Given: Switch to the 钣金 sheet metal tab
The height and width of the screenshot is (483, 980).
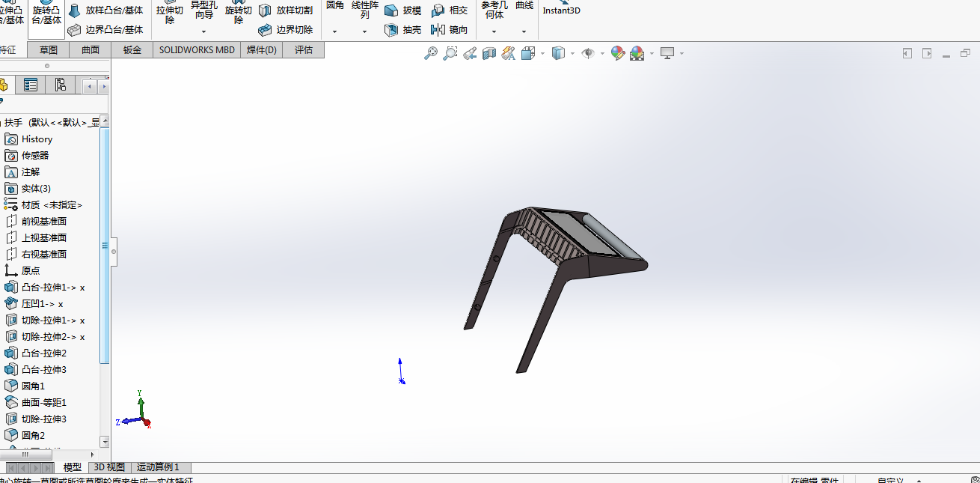Looking at the screenshot, I should (132, 50).
